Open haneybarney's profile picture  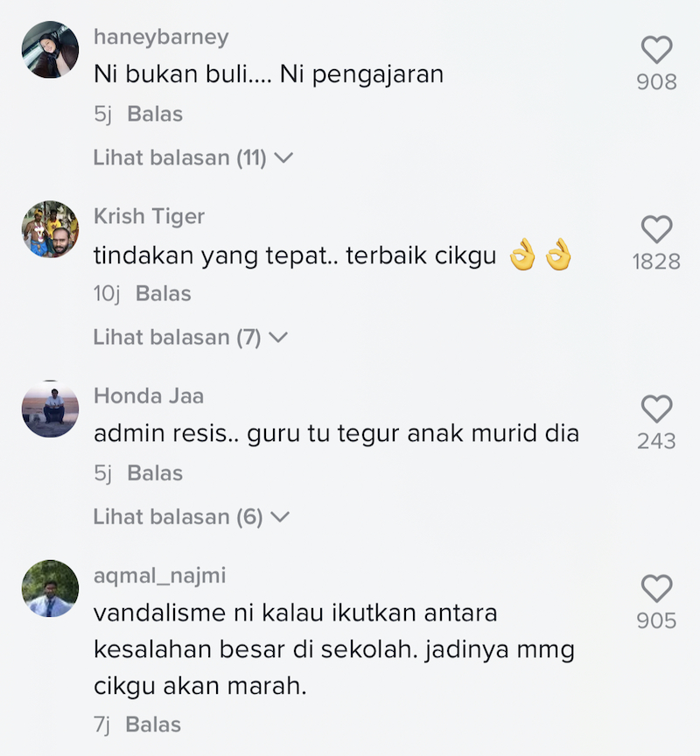pyautogui.click(x=50, y=49)
